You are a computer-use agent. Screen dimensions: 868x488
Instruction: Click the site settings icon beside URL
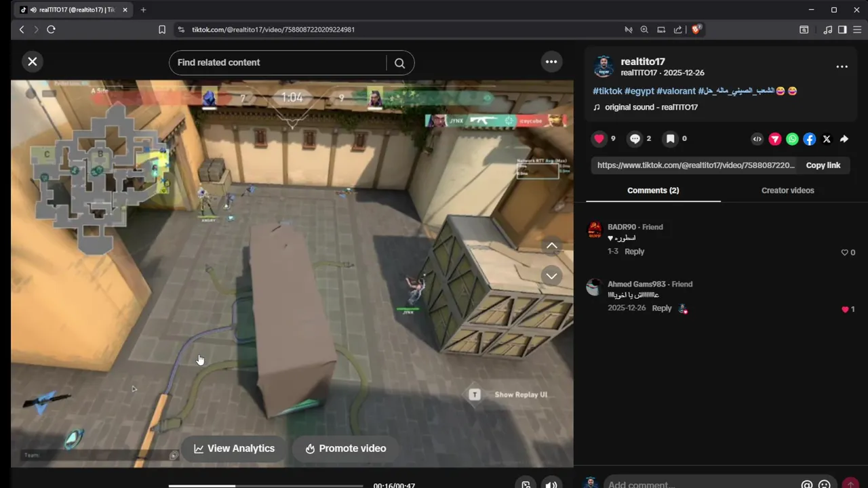(180, 29)
